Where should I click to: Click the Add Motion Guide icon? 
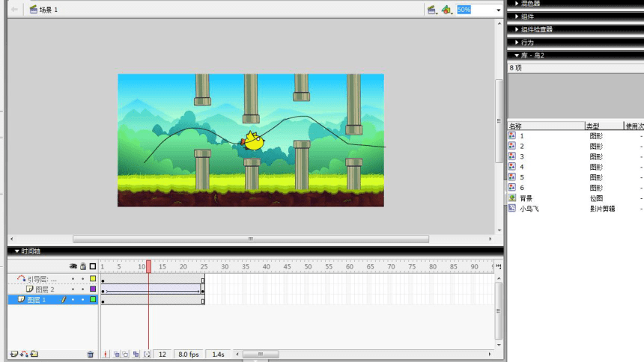24,354
